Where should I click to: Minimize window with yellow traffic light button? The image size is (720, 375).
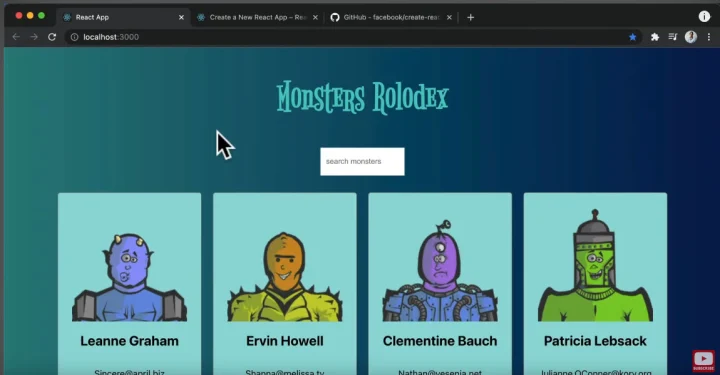point(30,16)
